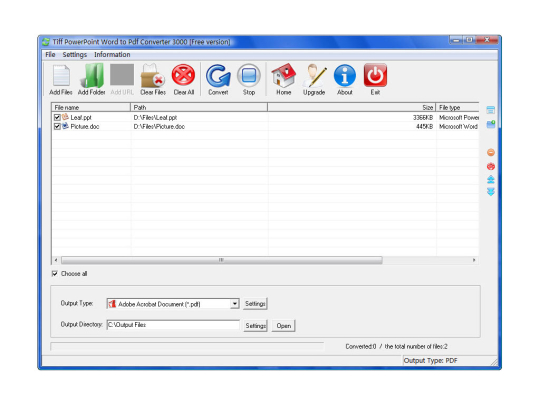
Task: Start conversion with the Convert icon
Action: click(218, 75)
